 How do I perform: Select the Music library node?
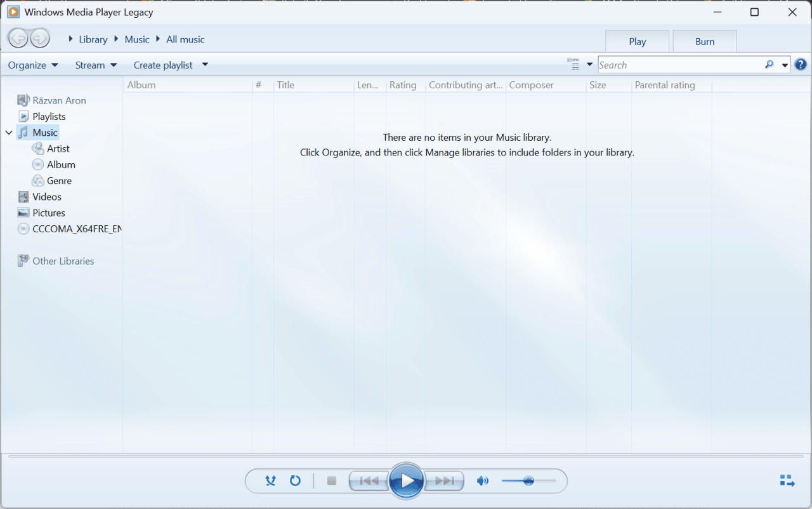(38, 133)
